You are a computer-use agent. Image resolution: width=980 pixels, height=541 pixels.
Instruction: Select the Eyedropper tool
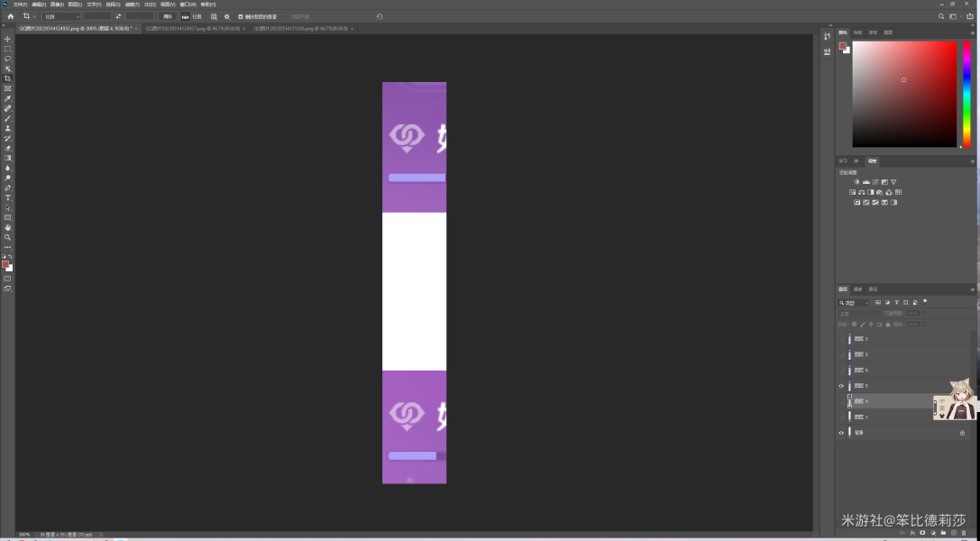point(8,98)
